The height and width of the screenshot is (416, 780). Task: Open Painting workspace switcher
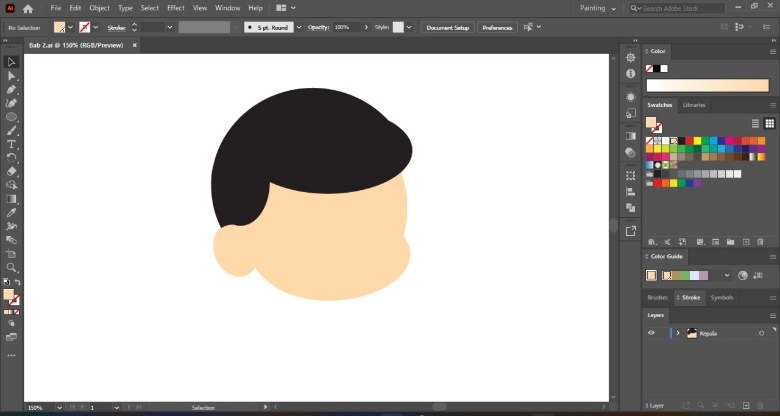coord(597,8)
